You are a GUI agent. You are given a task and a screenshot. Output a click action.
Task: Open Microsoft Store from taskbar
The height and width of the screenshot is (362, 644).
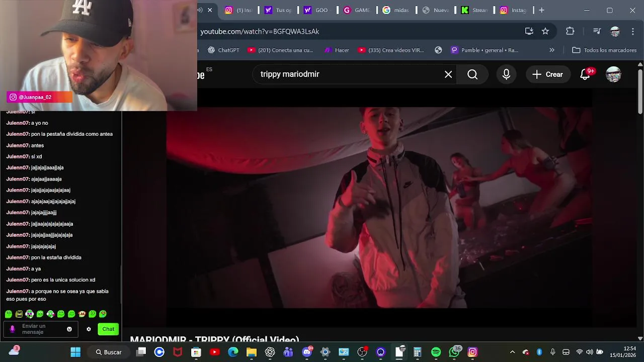[x=196, y=352]
